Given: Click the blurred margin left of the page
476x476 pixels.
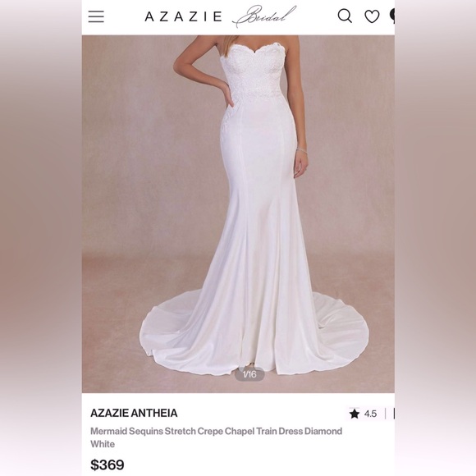Looking at the screenshot, I should [41, 238].
